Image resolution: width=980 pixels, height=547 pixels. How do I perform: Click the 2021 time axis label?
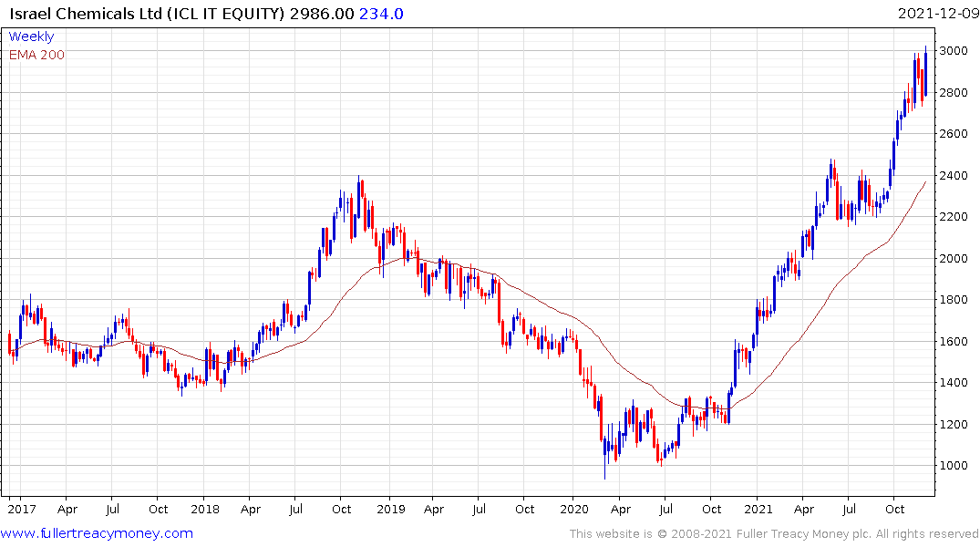[x=758, y=509]
